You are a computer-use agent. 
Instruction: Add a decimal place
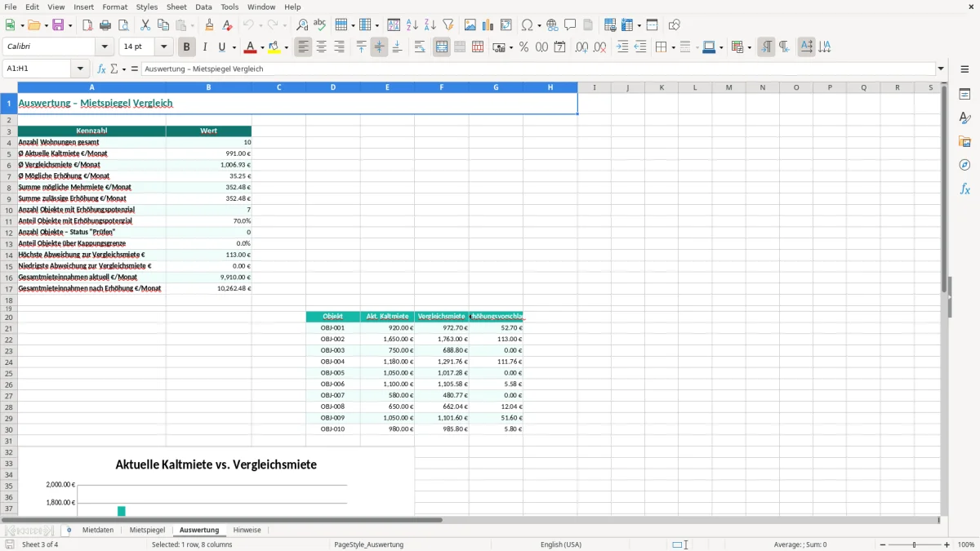click(581, 47)
